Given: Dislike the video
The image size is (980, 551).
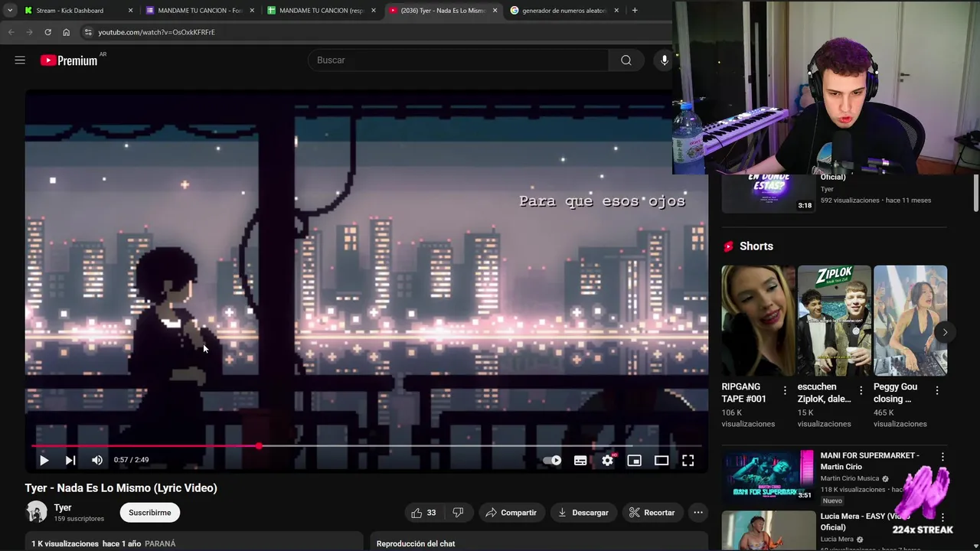Looking at the screenshot, I should pyautogui.click(x=458, y=513).
